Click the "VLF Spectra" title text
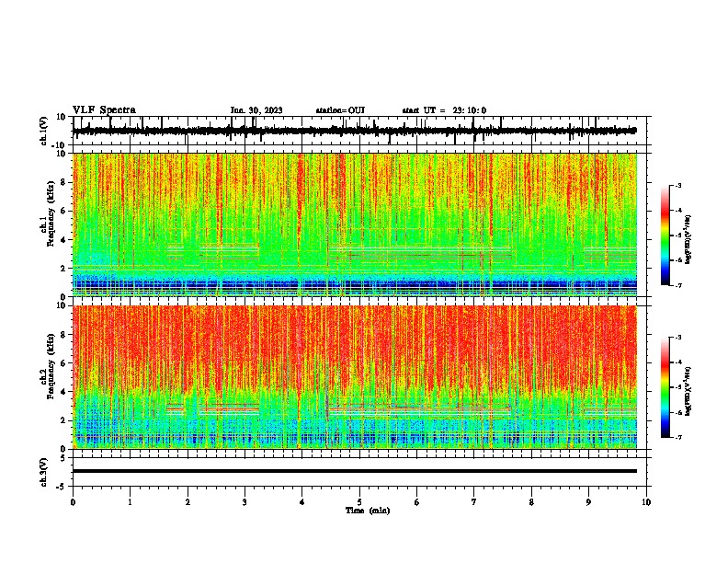The height and width of the screenshot is (563, 728). point(104,110)
